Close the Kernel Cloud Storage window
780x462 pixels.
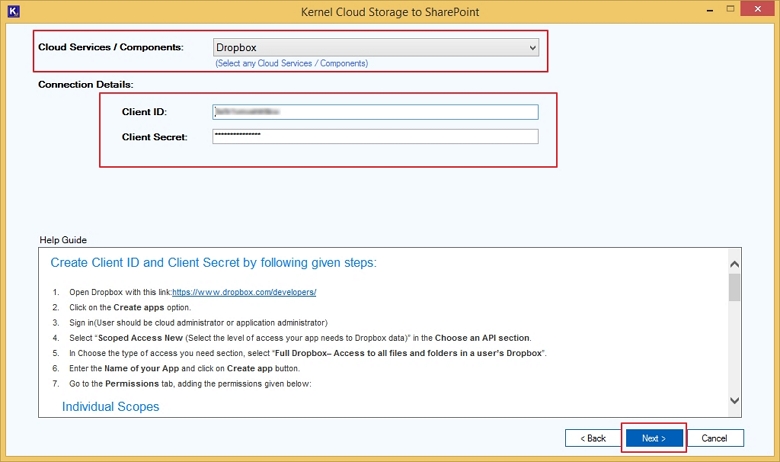(x=758, y=9)
